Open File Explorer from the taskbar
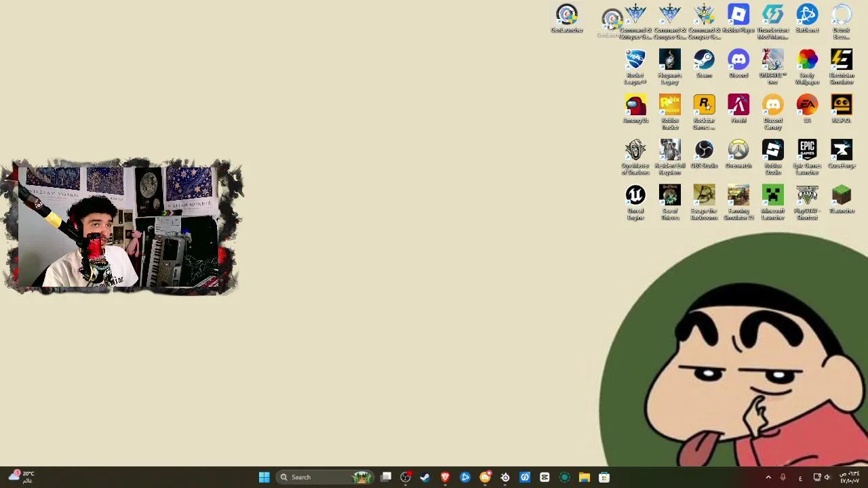The image size is (868, 488). tap(584, 477)
